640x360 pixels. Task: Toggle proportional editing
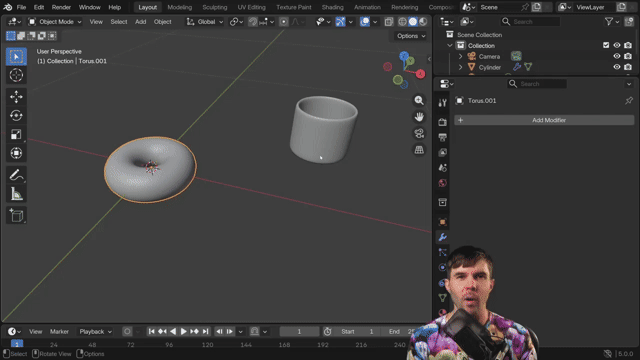[284, 22]
